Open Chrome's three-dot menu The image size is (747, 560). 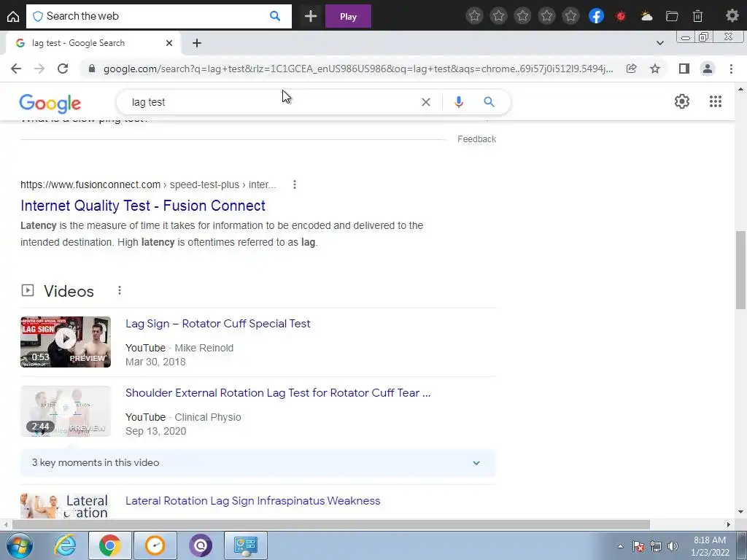point(731,69)
